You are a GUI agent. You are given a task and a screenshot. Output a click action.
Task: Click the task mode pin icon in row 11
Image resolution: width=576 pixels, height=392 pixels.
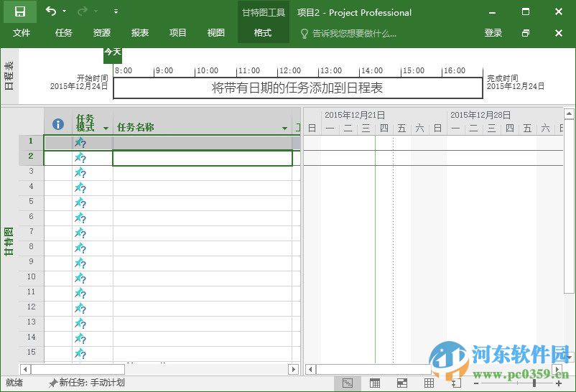click(x=80, y=293)
